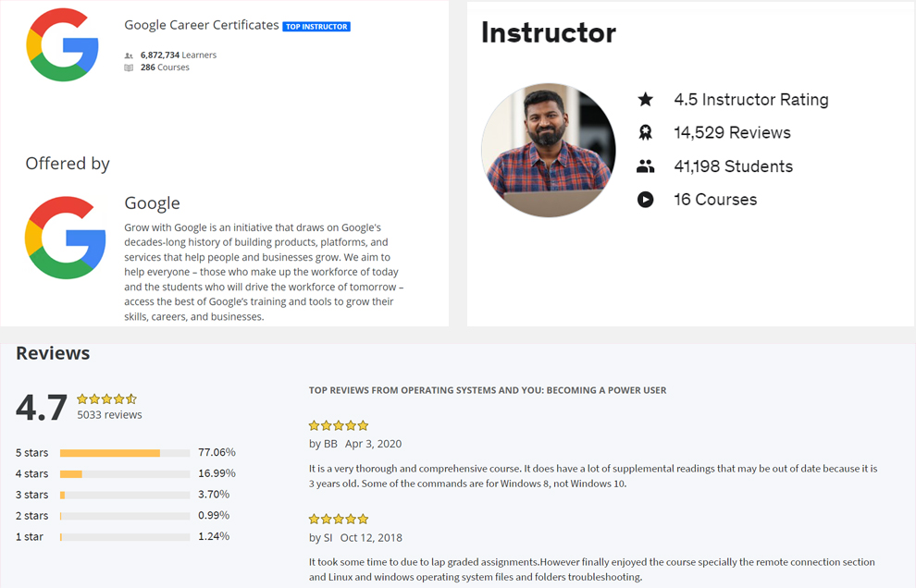Click the instructor's round profile photo
Viewport: 916px width, 588px height.
click(x=549, y=150)
